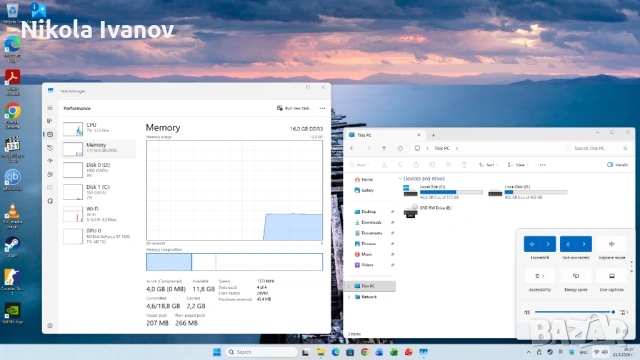640x360 pixels.
Task: Select sound output next to volume slider
Action: [x=624, y=312]
